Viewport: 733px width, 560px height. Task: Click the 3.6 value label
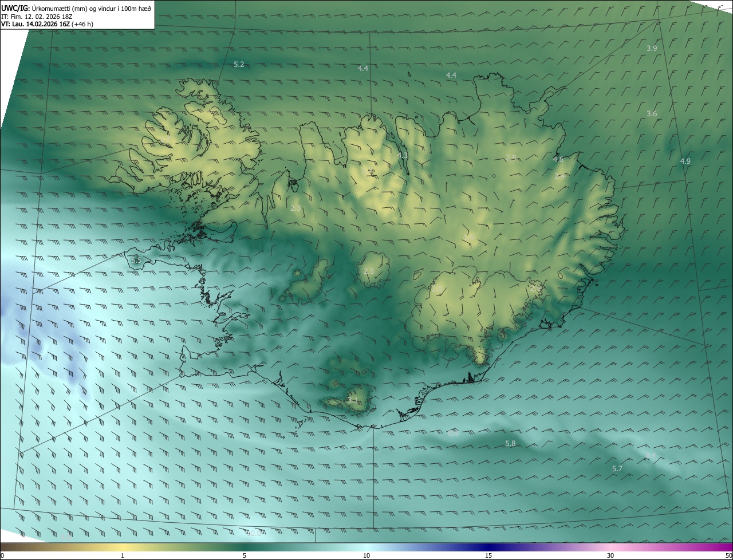click(x=652, y=114)
